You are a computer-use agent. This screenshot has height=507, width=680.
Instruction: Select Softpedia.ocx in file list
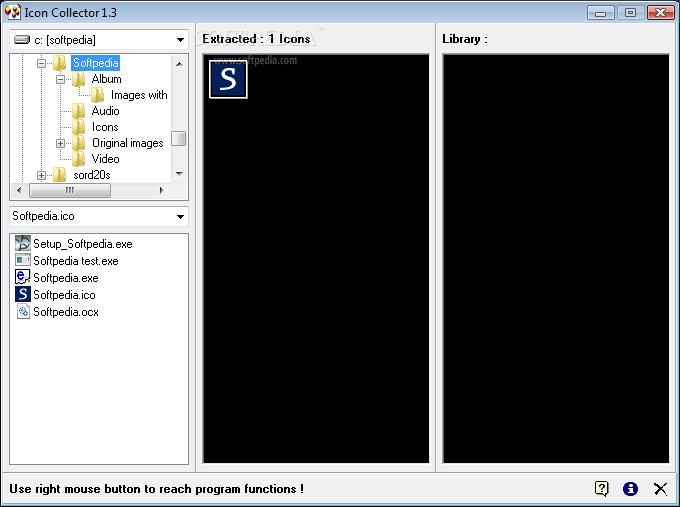tap(66, 312)
